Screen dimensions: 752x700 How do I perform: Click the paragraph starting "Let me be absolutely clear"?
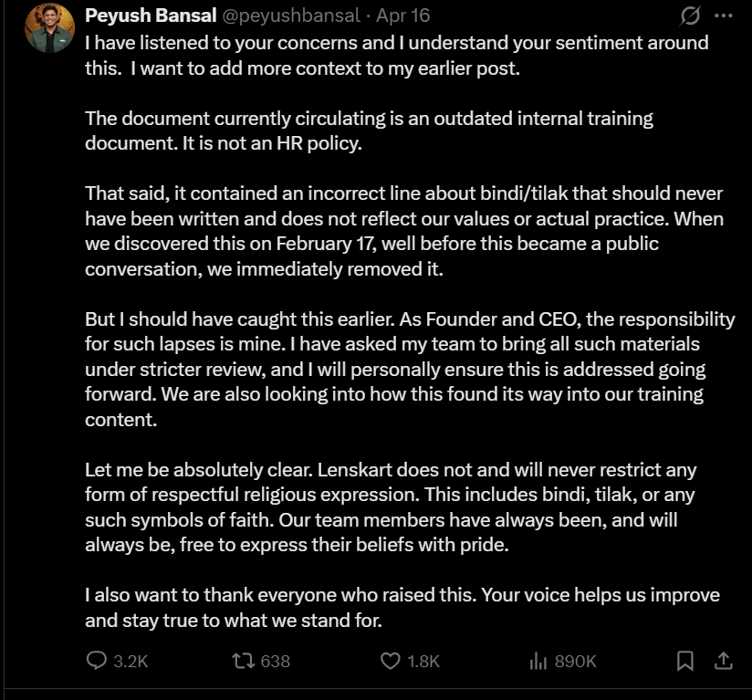pyautogui.click(x=391, y=508)
